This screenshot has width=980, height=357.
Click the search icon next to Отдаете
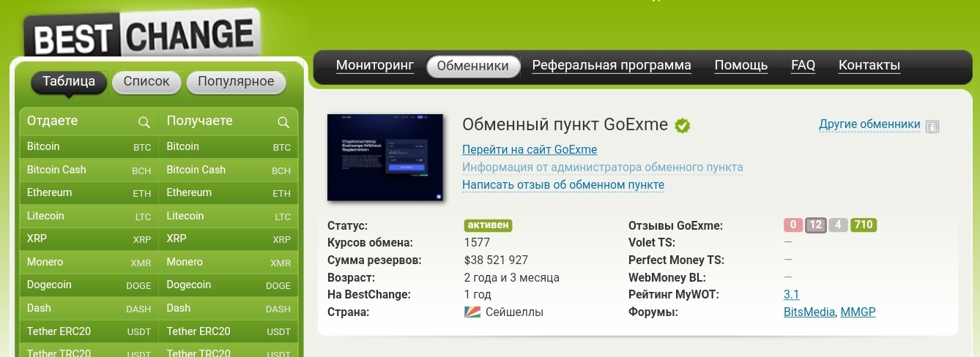pyautogui.click(x=144, y=121)
